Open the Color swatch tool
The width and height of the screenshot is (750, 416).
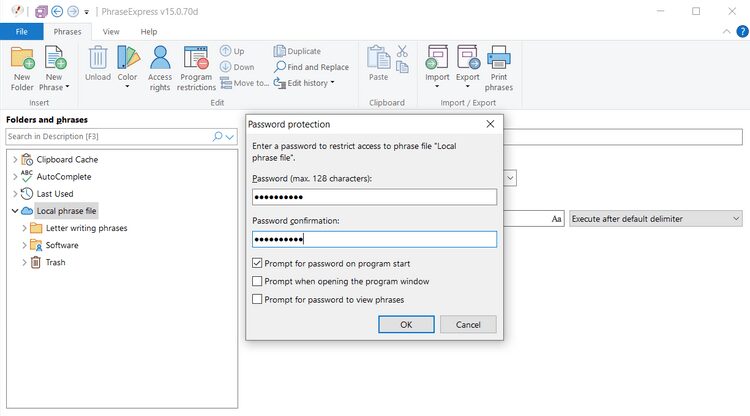(128, 58)
